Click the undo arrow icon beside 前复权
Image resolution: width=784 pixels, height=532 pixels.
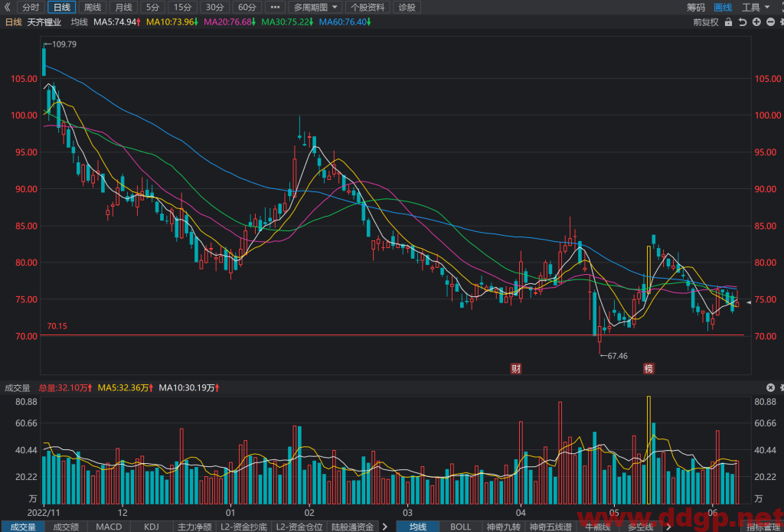(x=743, y=22)
